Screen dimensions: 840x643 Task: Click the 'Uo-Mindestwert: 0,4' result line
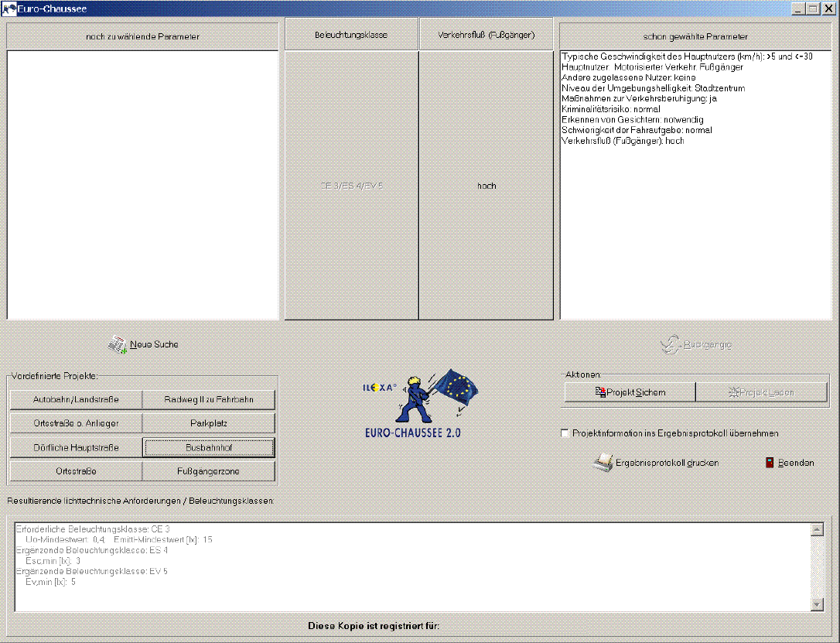pos(119,539)
